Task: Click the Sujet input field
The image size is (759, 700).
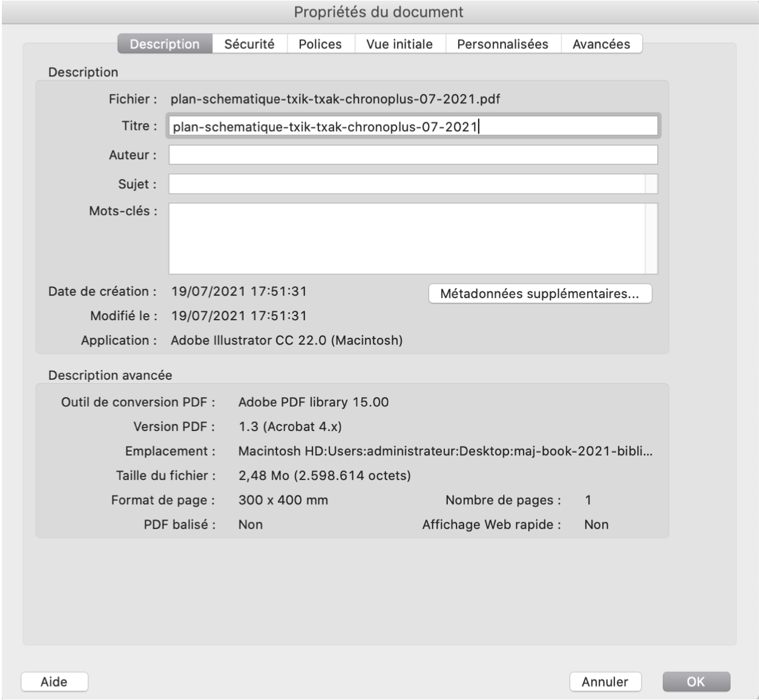Action: click(407, 184)
